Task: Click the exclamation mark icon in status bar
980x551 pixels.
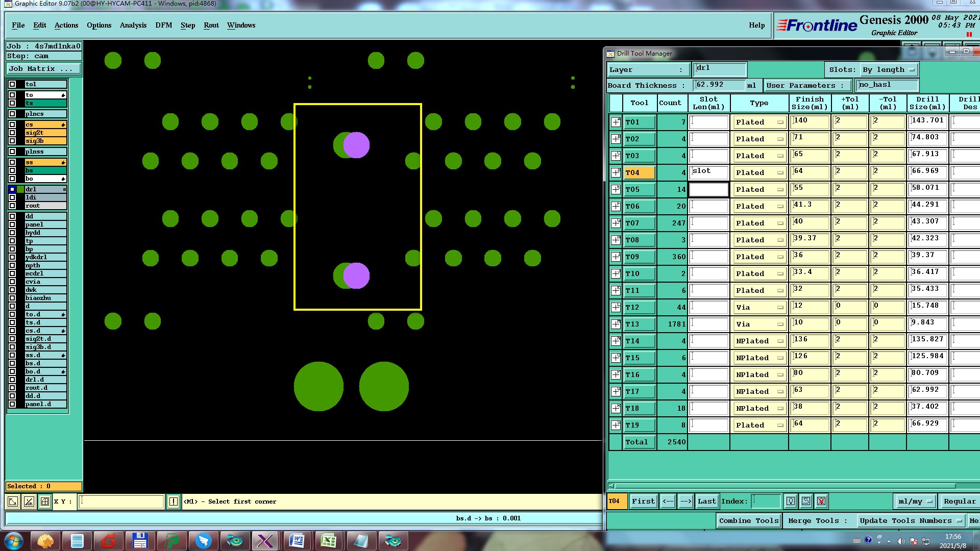Action: pyautogui.click(x=174, y=502)
